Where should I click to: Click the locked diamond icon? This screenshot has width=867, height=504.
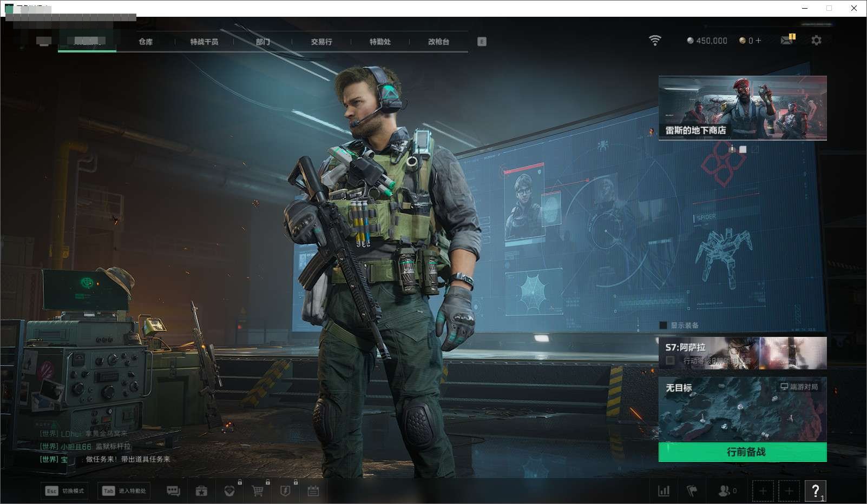(229, 491)
